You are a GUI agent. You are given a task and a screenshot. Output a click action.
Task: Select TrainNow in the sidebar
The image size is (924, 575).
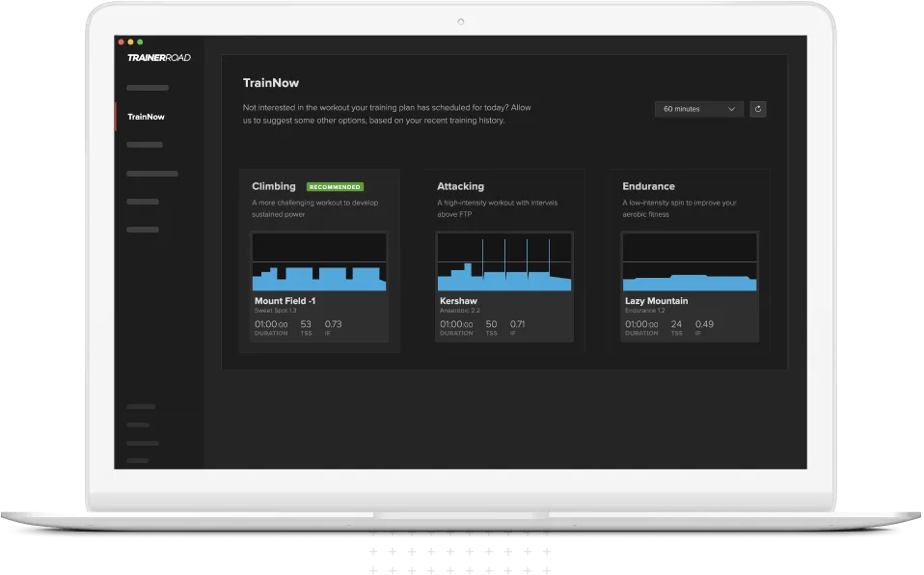tap(147, 117)
